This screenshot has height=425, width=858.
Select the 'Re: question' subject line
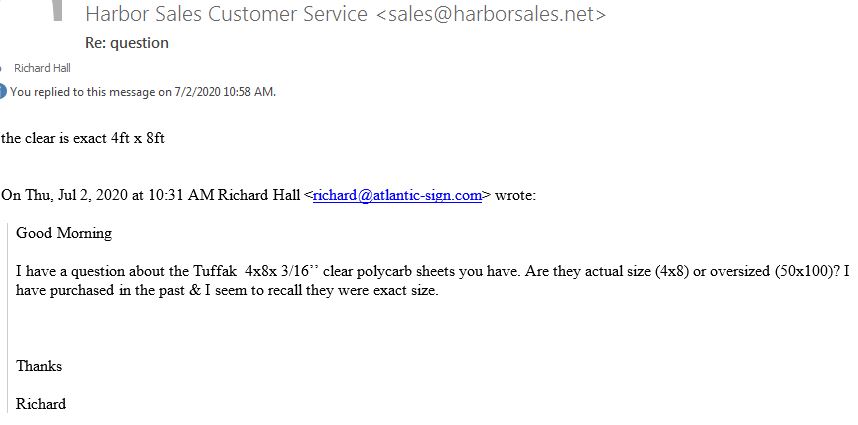[x=127, y=43]
